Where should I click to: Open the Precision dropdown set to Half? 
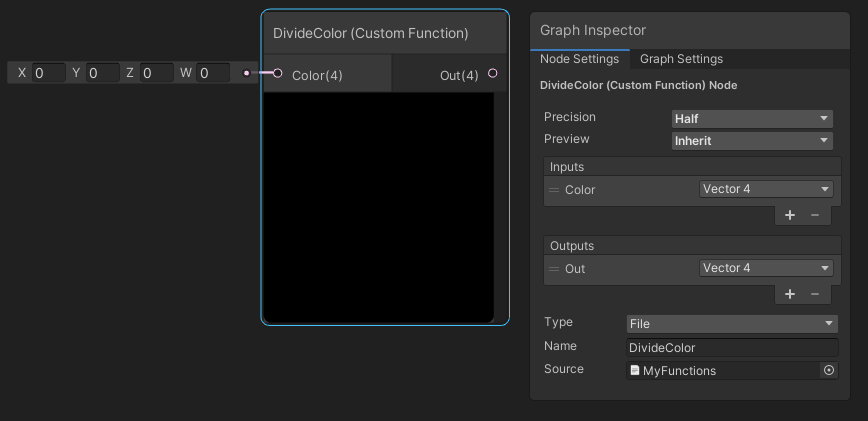click(x=752, y=119)
